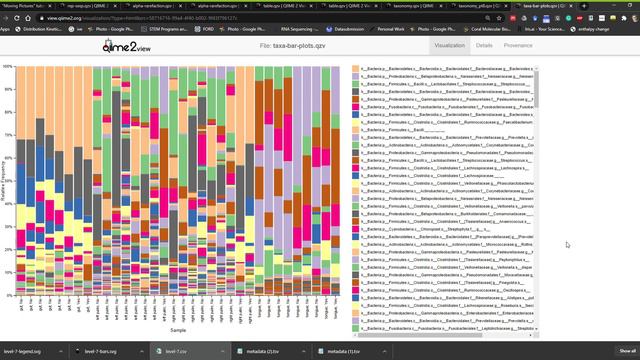Screen dimensions: 640x360
Task: Open the zoom magnifier icon in address bar
Action: coord(488,18)
